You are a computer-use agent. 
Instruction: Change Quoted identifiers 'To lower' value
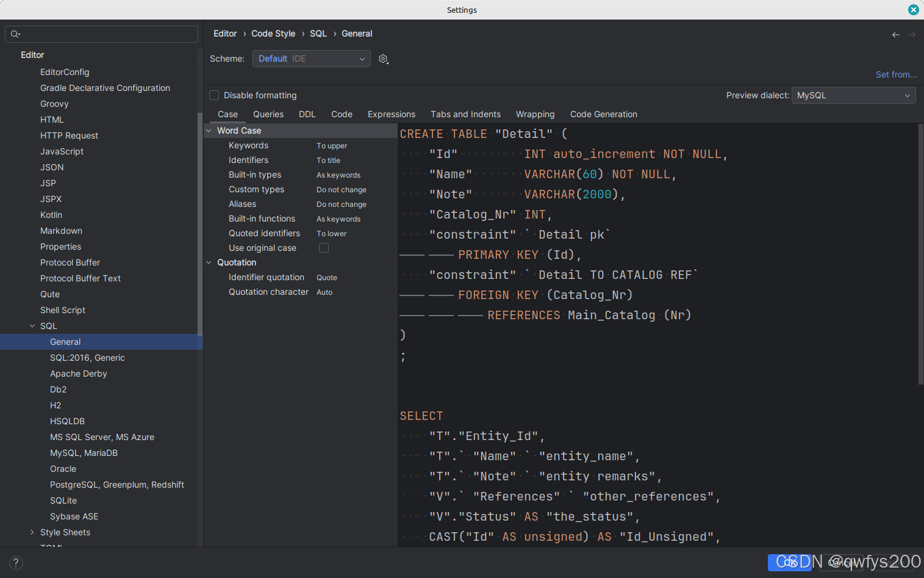click(331, 234)
